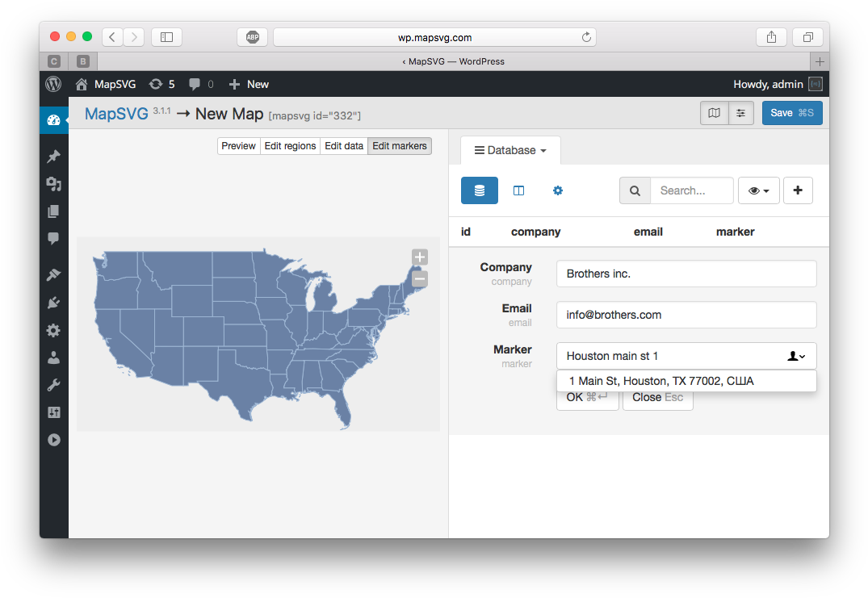
Task: Open the Dashboard gauge sidebar icon
Action: coord(54,120)
